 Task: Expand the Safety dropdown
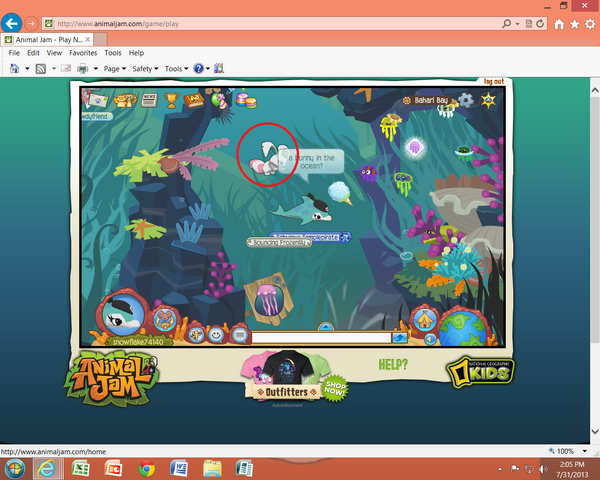point(145,69)
